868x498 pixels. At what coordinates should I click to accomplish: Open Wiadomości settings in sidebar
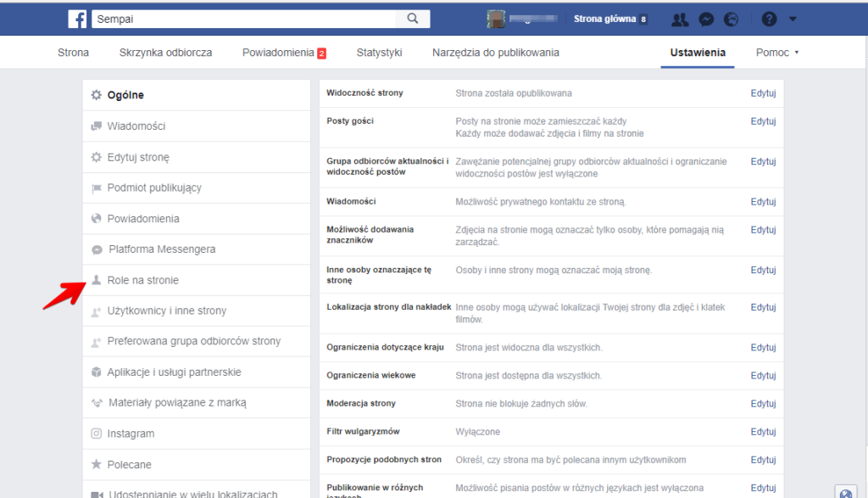(x=197, y=126)
